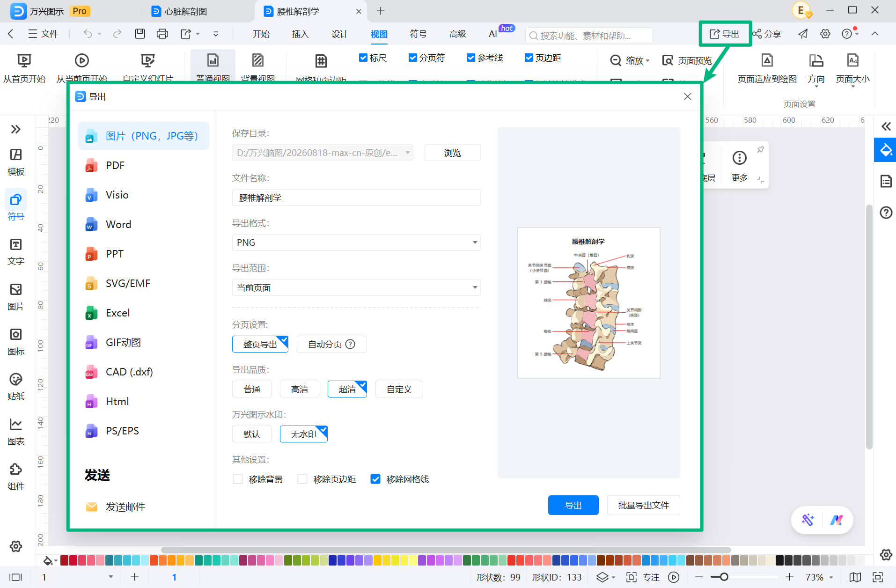Open the Components (组件) sidebar panel
This screenshot has height=588, width=896.
coord(16,477)
